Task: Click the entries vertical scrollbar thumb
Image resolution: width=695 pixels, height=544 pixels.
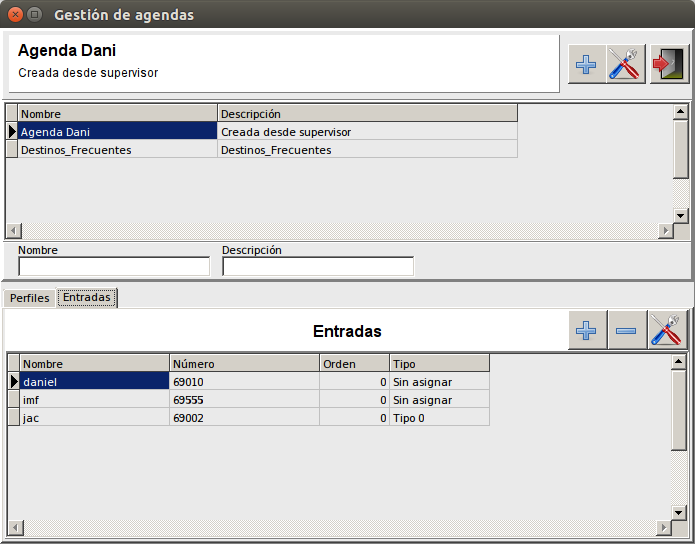Action: click(x=679, y=410)
